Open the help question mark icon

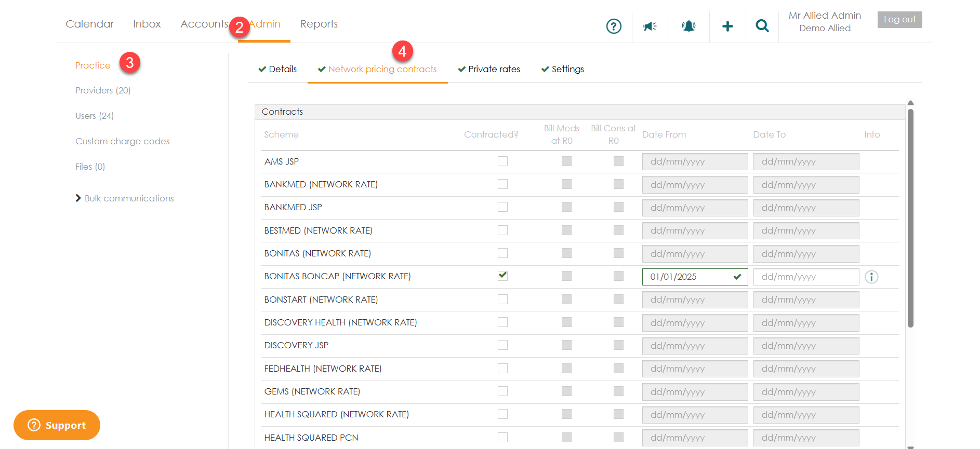tap(614, 26)
